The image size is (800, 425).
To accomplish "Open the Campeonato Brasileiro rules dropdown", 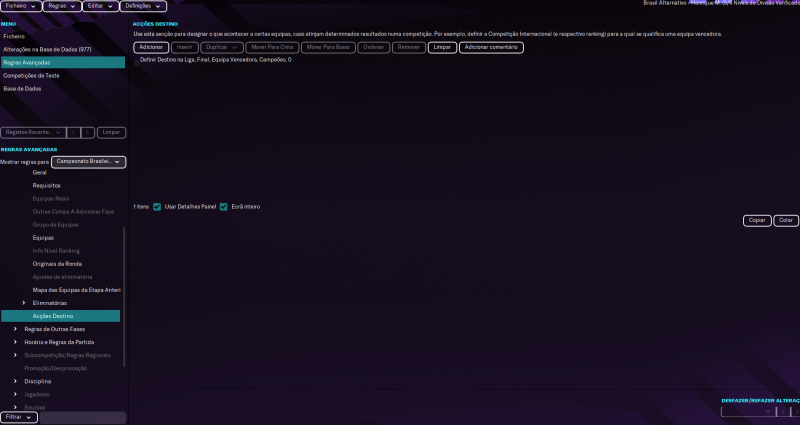I will (x=89, y=161).
